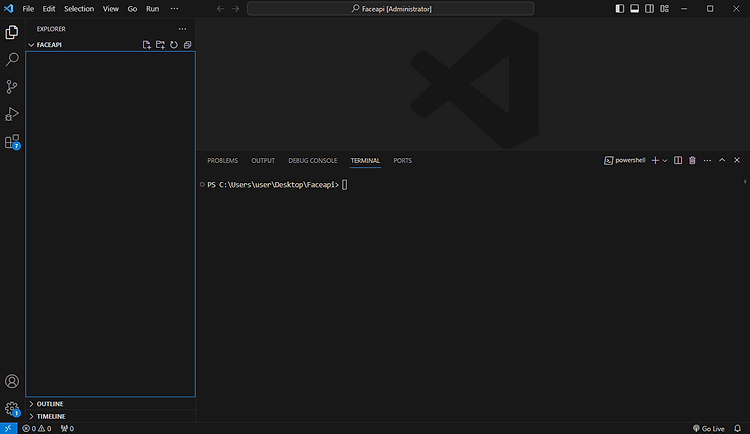Open the File menu
The width and height of the screenshot is (750, 434).
[28, 9]
